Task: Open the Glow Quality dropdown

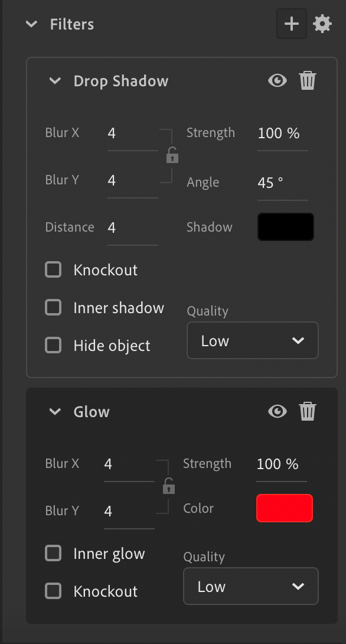Action: click(x=250, y=586)
